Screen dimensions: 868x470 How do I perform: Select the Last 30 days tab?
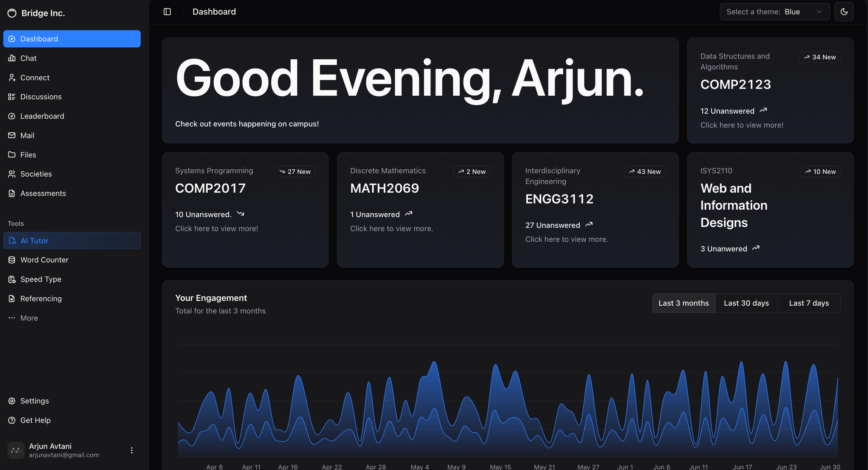coord(746,303)
